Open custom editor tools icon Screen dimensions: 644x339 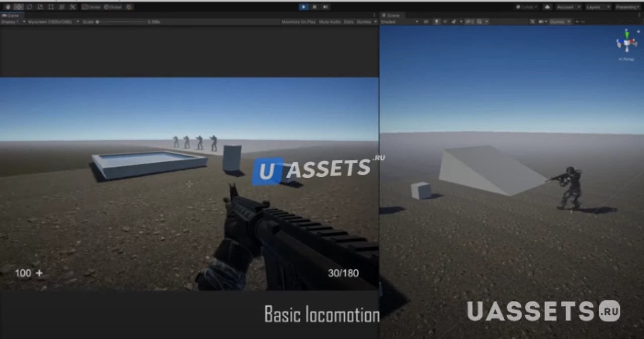(72, 7)
